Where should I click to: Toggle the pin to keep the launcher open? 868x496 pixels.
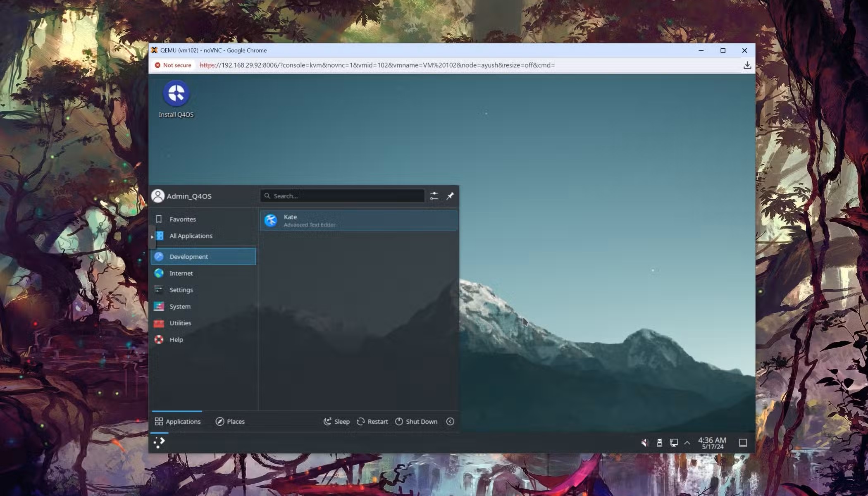[450, 196]
